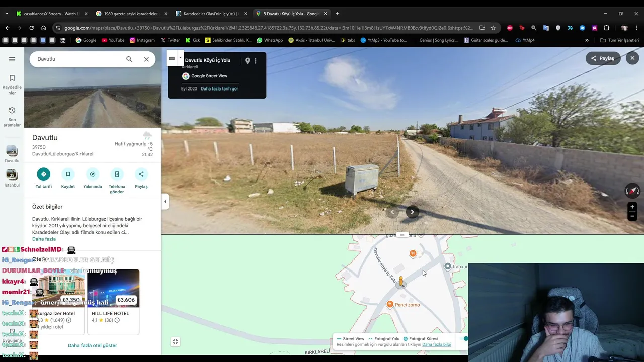644x362 pixels.
Task: Open the browser extensions puzzle icon
Action: (x=607, y=28)
